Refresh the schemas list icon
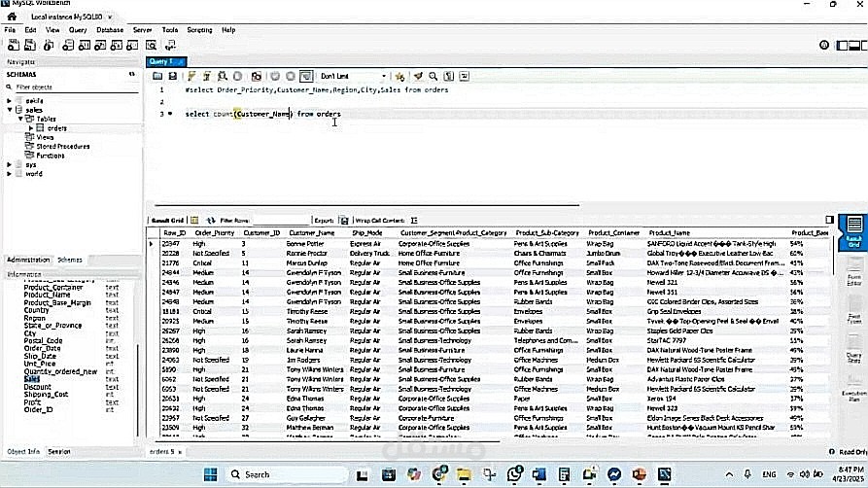Viewport: 868px width, 488px height. (x=132, y=74)
